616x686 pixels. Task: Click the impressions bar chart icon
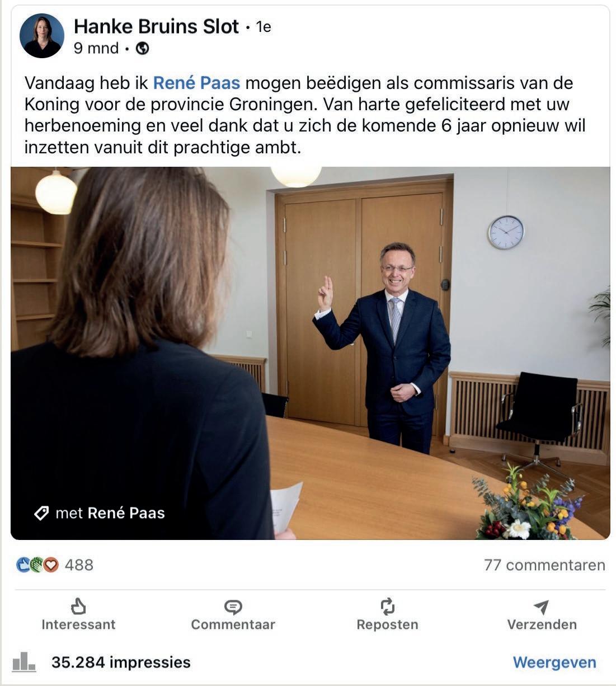pos(24,662)
